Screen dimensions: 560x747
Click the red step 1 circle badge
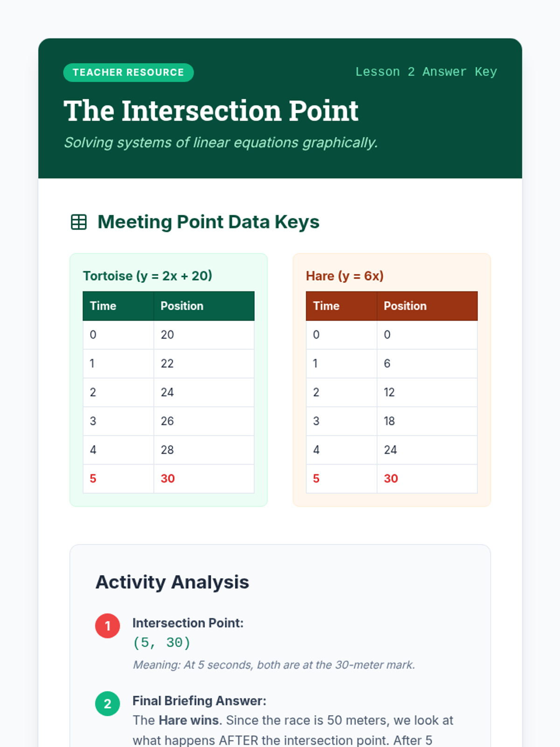click(108, 626)
